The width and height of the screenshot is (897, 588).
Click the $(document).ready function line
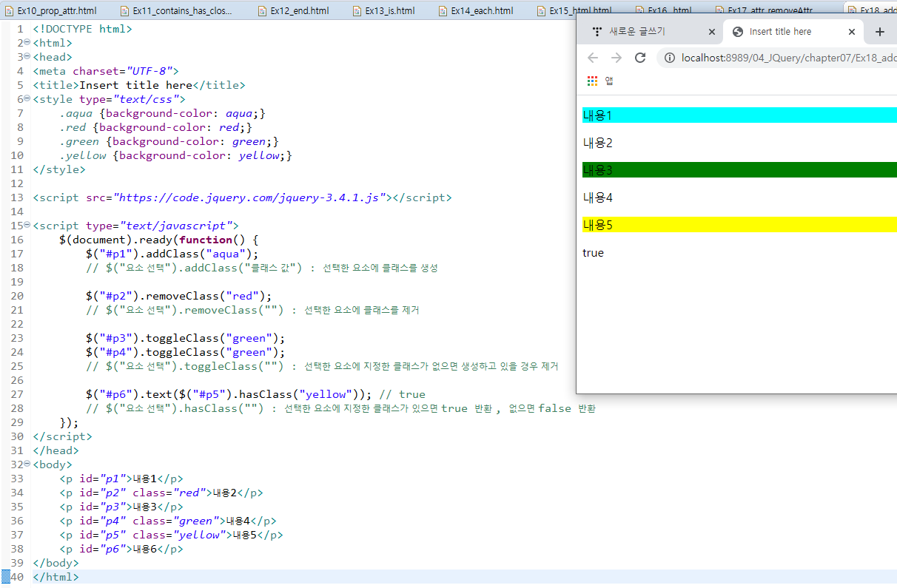pos(159,240)
